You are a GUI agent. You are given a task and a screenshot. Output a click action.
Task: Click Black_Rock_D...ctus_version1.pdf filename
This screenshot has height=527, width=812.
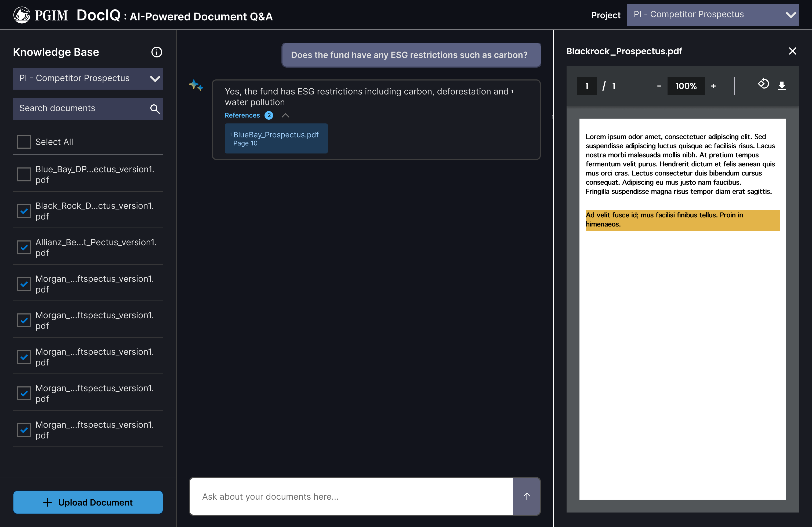click(x=95, y=211)
